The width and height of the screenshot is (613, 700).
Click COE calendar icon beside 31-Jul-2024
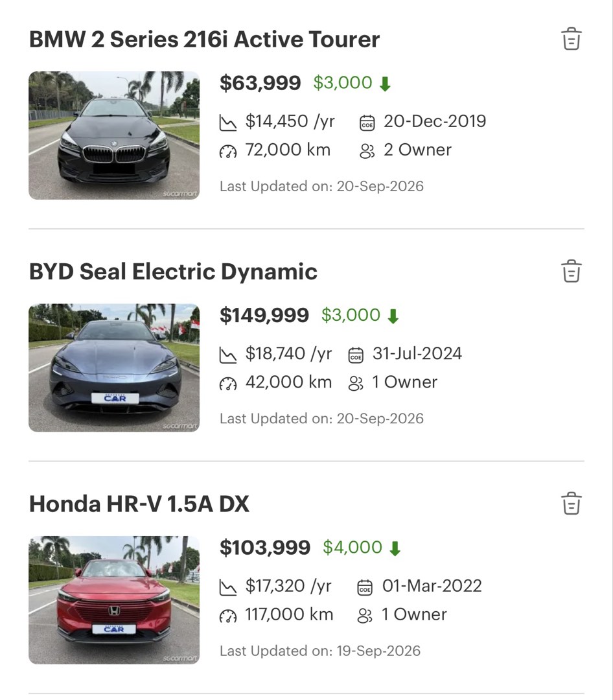pos(356,355)
